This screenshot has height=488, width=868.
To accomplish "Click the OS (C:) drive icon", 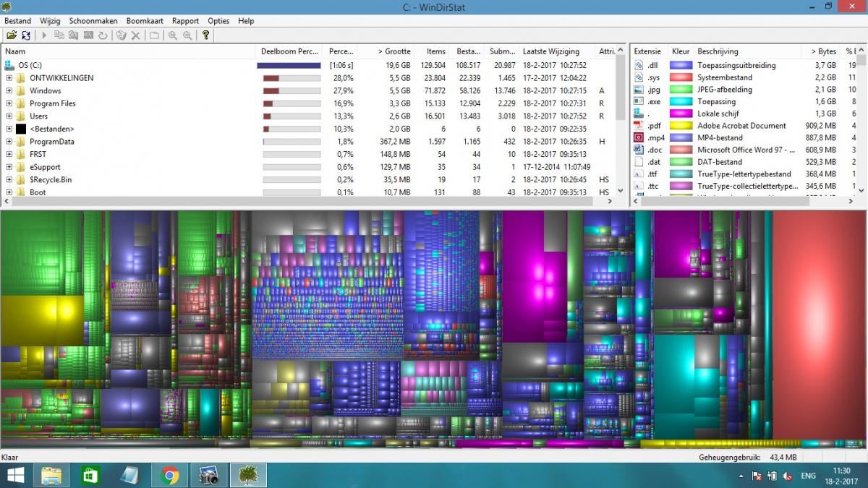I will (x=10, y=65).
